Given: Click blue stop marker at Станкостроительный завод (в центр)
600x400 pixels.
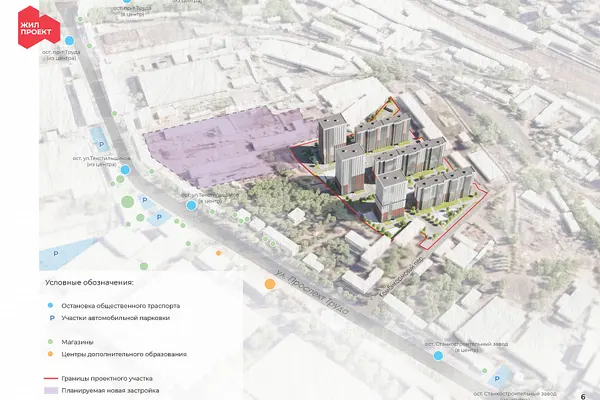Looking at the screenshot, I should point(438,356).
